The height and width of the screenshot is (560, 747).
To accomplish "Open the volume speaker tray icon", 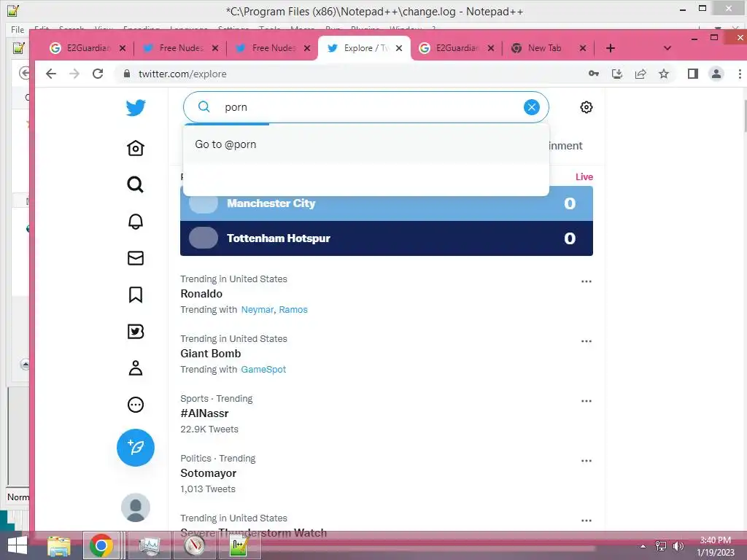I will click(x=678, y=546).
